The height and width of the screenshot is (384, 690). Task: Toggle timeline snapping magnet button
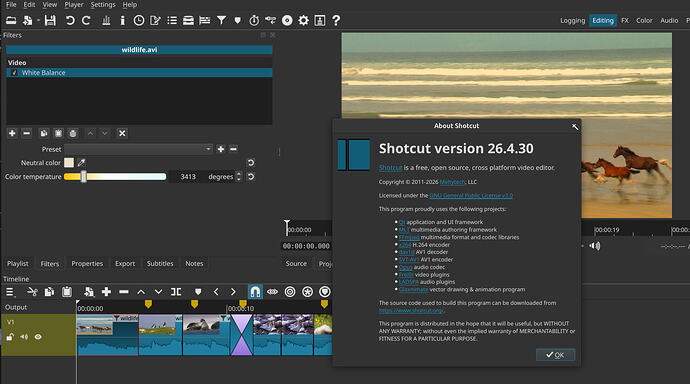pos(255,292)
